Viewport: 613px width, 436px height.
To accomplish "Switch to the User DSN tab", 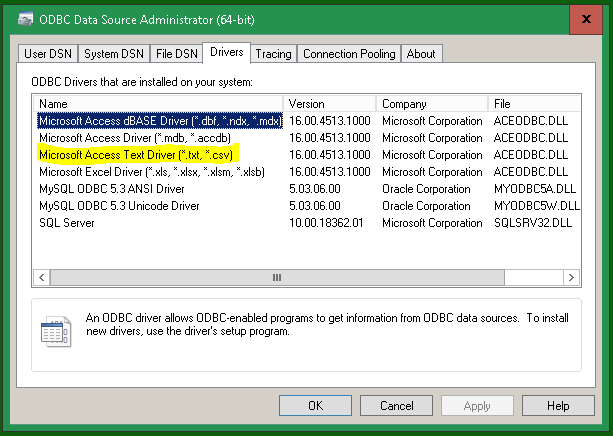I will pos(48,54).
